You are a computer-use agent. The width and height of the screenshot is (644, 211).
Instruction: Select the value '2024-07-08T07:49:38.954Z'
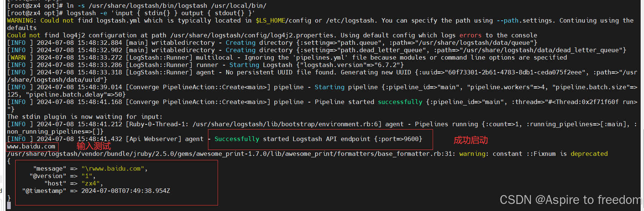126,191
